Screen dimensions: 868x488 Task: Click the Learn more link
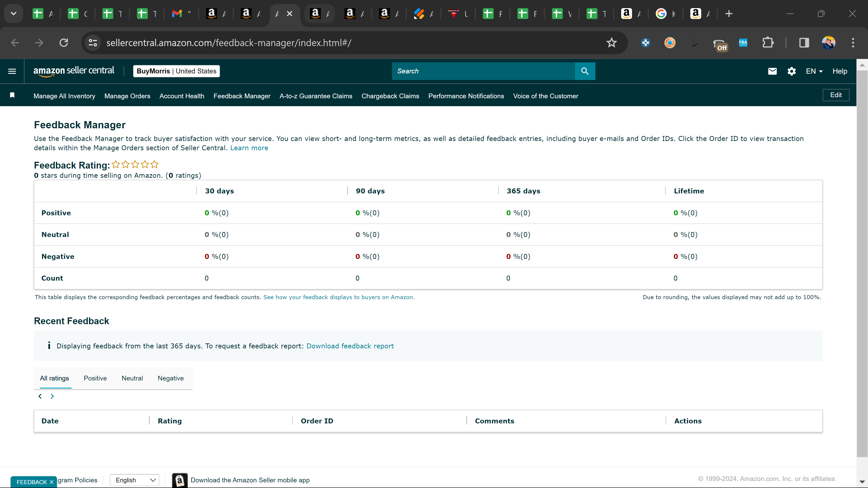[x=249, y=148]
